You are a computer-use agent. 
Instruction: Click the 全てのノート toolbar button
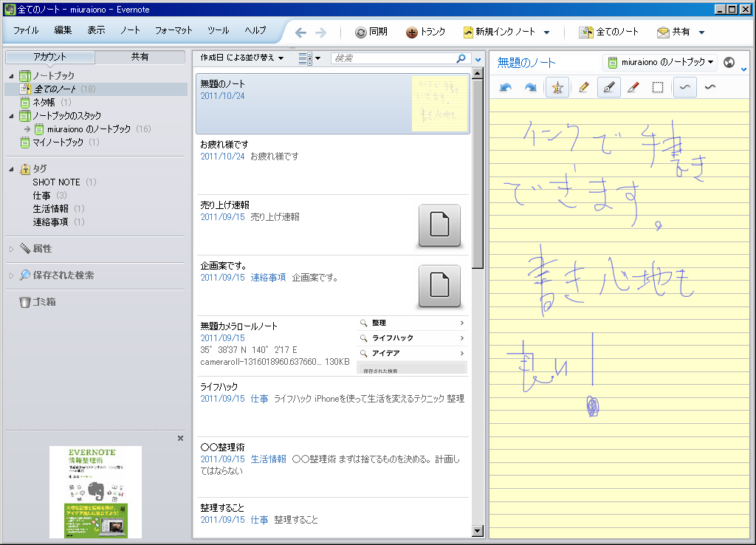(x=609, y=32)
